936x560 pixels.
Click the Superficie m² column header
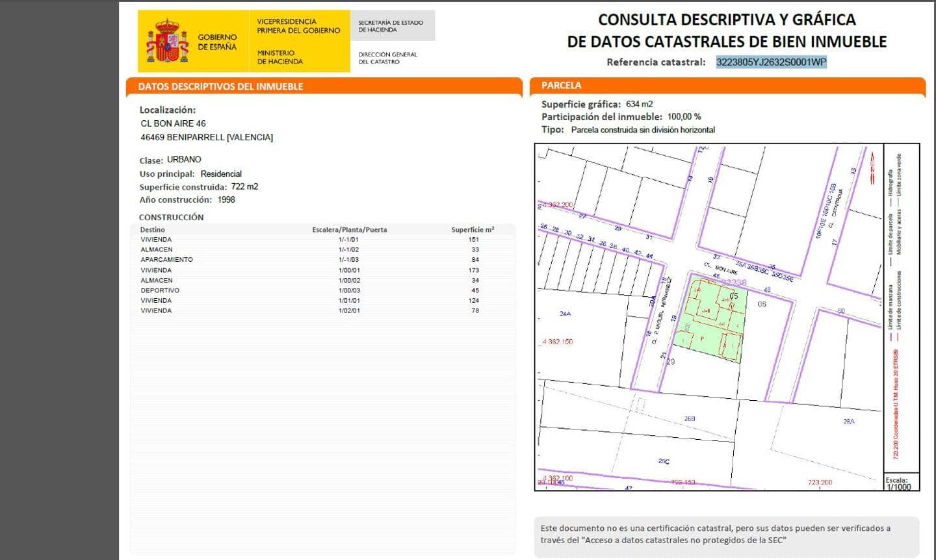click(x=473, y=229)
